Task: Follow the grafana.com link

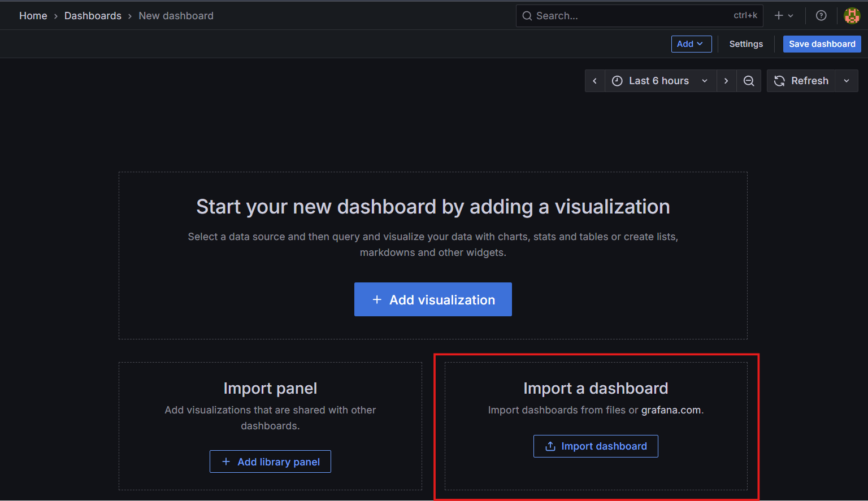Action: tap(671, 410)
